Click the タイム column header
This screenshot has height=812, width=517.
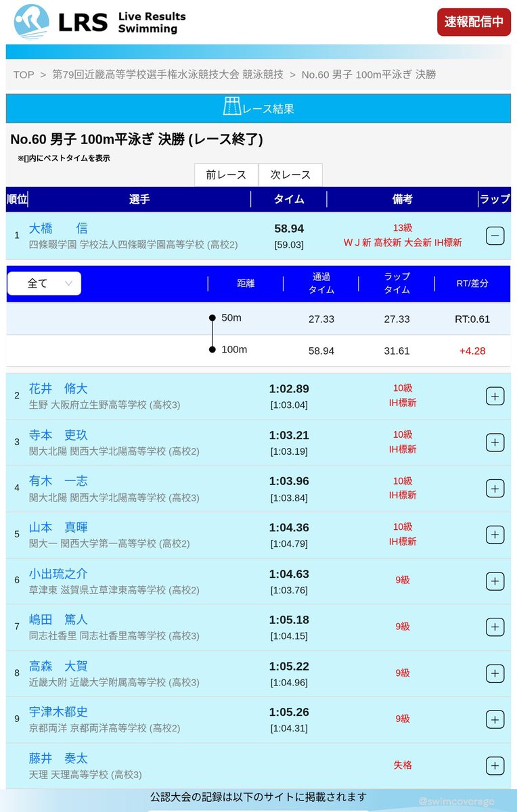289,199
